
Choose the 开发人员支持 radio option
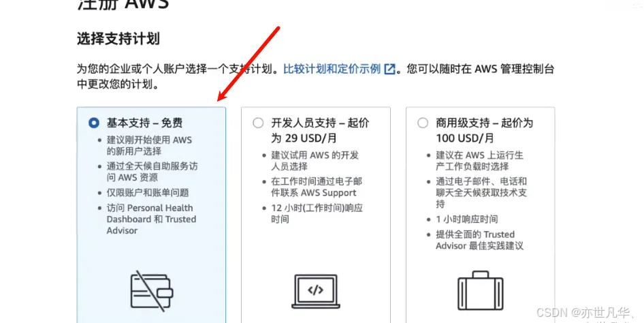point(258,123)
